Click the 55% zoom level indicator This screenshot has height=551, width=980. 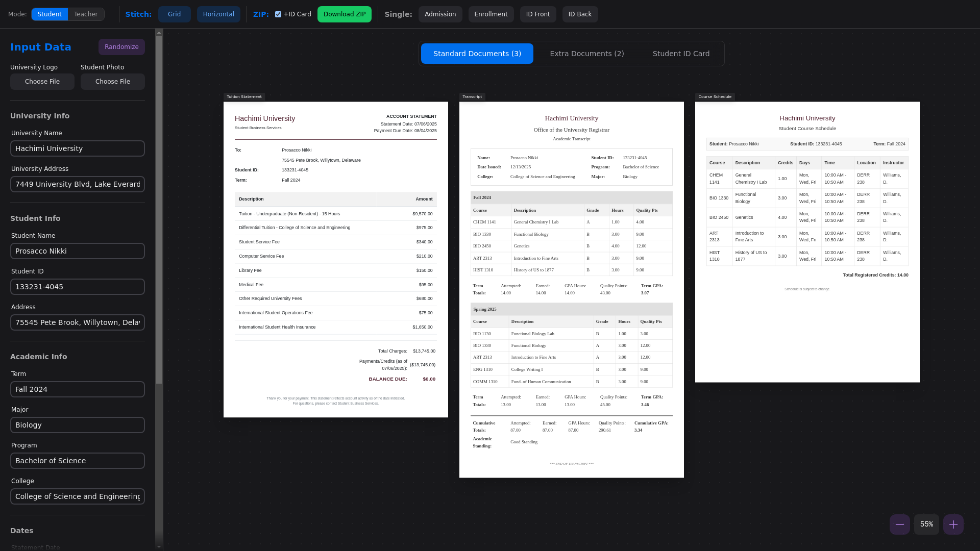(926, 524)
